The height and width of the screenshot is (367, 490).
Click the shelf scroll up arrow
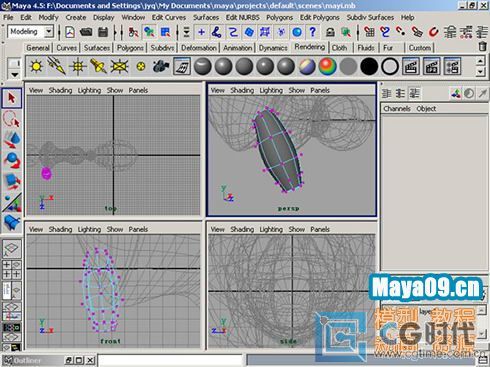(480, 61)
